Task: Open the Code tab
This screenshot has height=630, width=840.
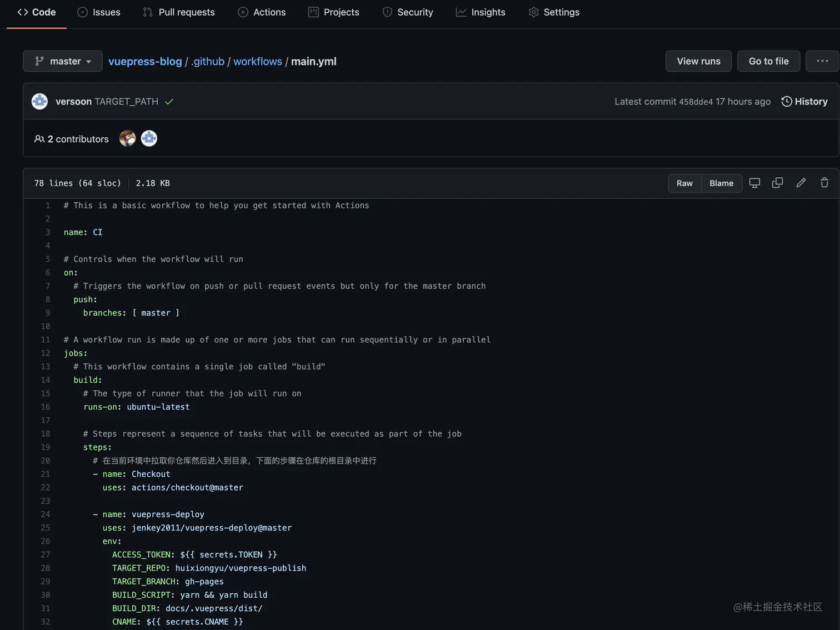Action: (37, 12)
